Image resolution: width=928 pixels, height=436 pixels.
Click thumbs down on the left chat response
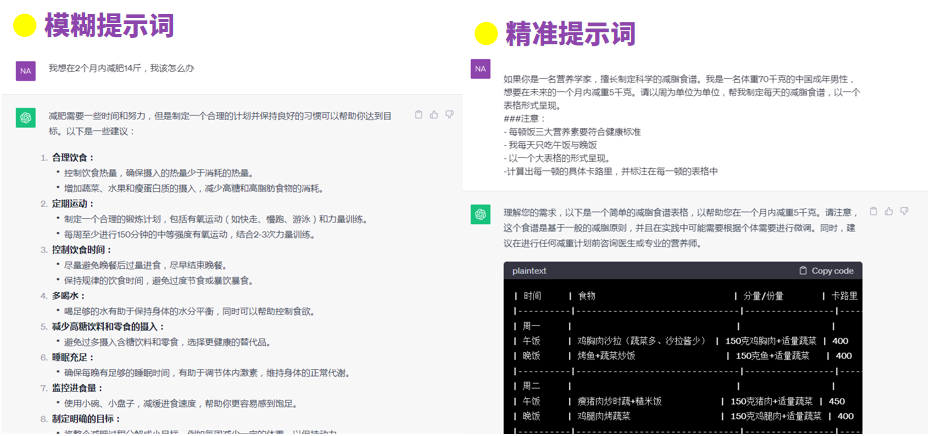[x=449, y=115]
